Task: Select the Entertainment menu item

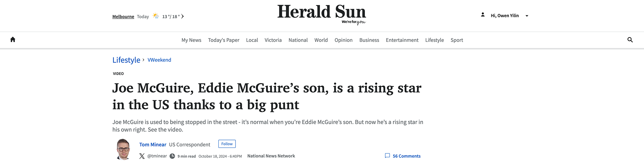Action: pyautogui.click(x=402, y=40)
